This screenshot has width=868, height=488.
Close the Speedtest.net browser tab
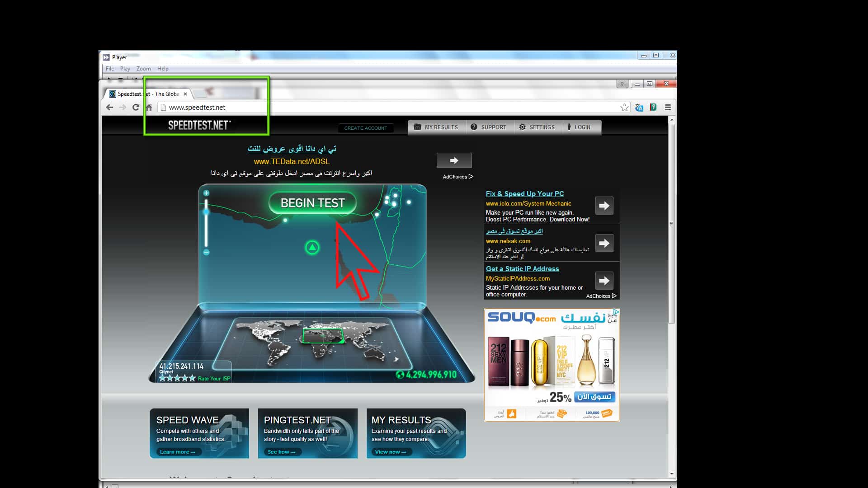[x=185, y=94]
